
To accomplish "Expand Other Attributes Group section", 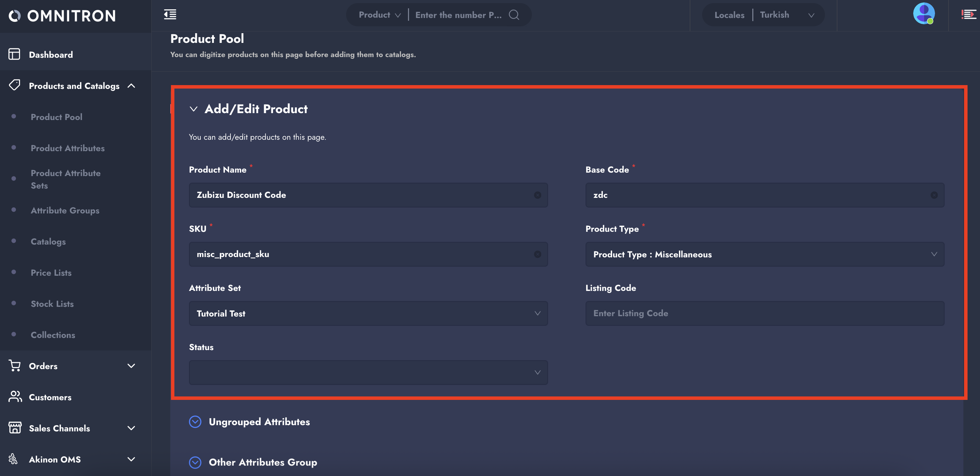I will tap(195, 462).
